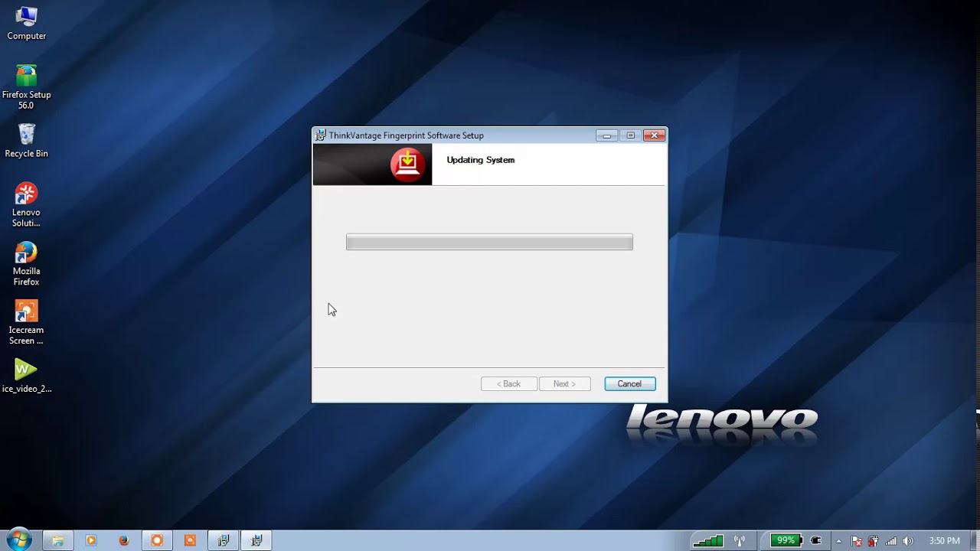Click the 3:50 PM clock
This screenshot has height=551, width=980.
[x=944, y=541]
